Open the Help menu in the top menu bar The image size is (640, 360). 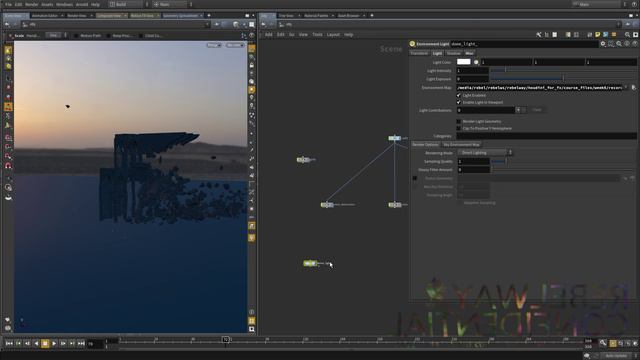click(x=95, y=4)
